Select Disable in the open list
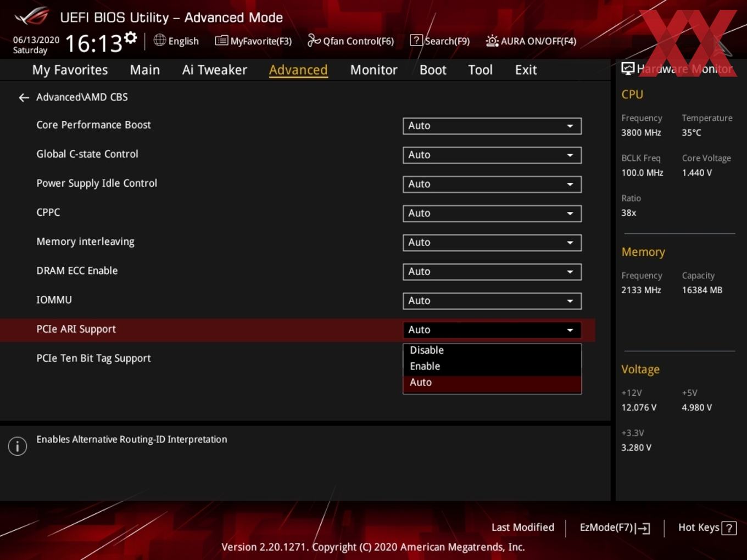 (492, 350)
